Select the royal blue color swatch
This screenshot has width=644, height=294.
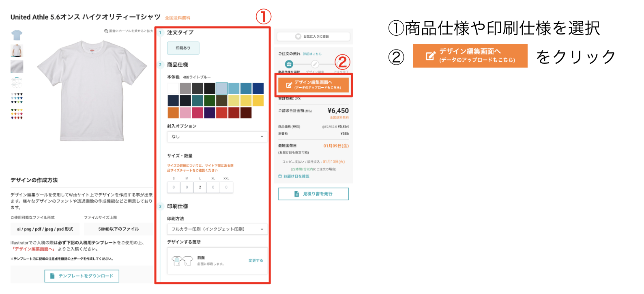point(258,88)
